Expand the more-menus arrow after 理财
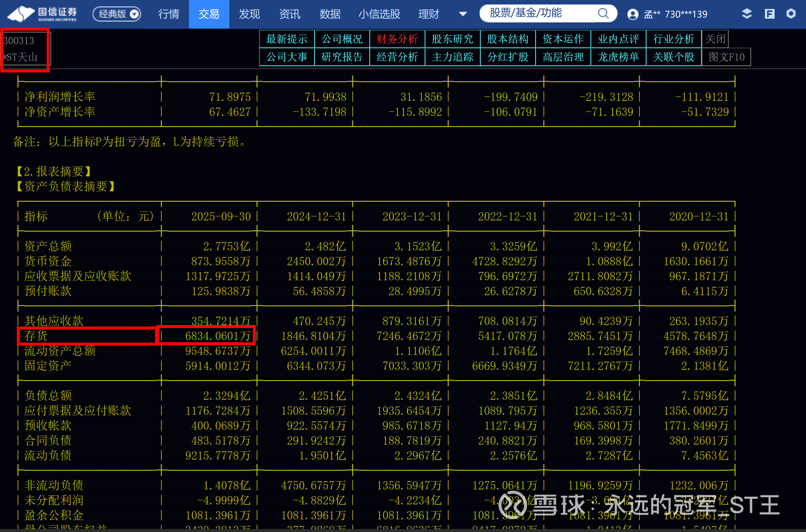Image resolution: width=806 pixels, height=532 pixels. pos(462,14)
